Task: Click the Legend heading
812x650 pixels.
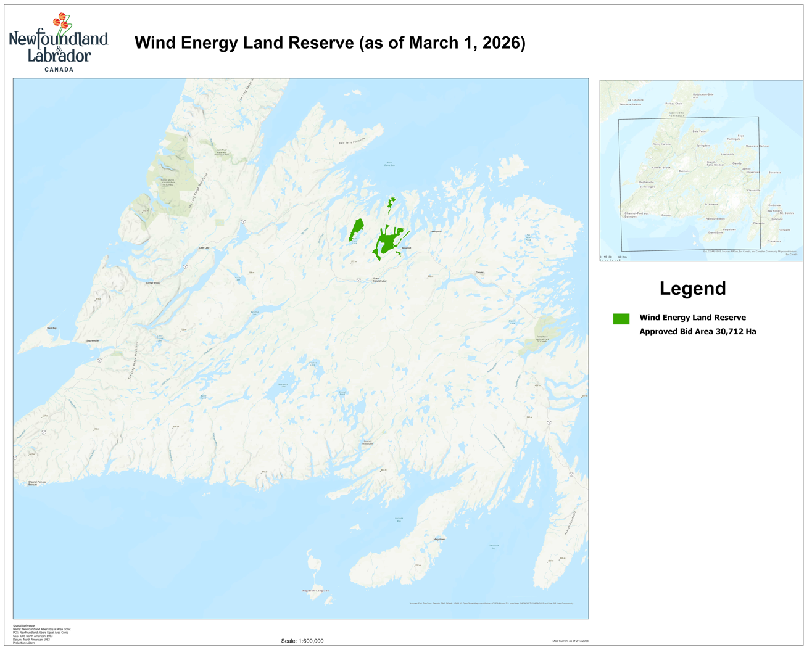Action: click(x=692, y=289)
